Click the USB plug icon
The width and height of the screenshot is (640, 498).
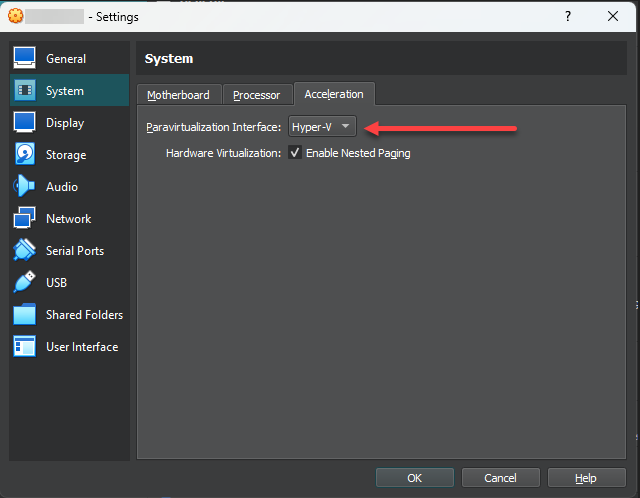(25, 283)
